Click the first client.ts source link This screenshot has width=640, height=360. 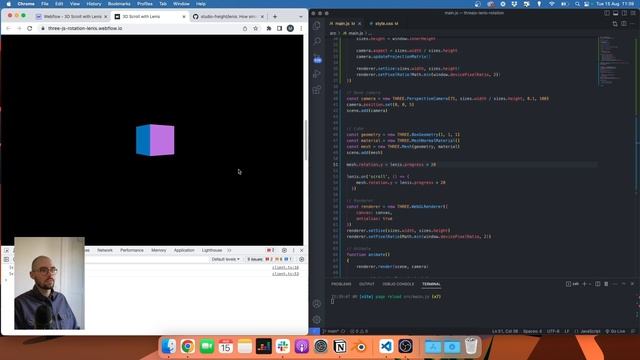click(x=285, y=268)
